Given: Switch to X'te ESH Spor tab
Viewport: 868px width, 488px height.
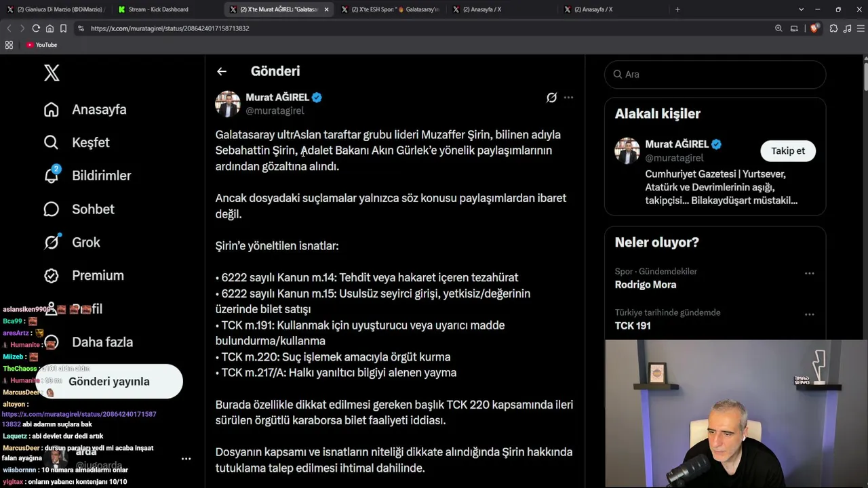Looking at the screenshot, I should 390,9.
